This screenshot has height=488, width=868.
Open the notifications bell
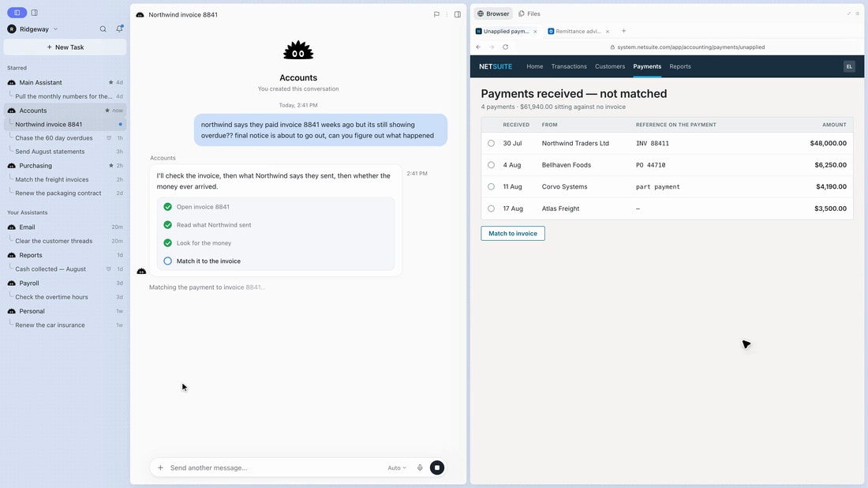pyautogui.click(x=119, y=28)
